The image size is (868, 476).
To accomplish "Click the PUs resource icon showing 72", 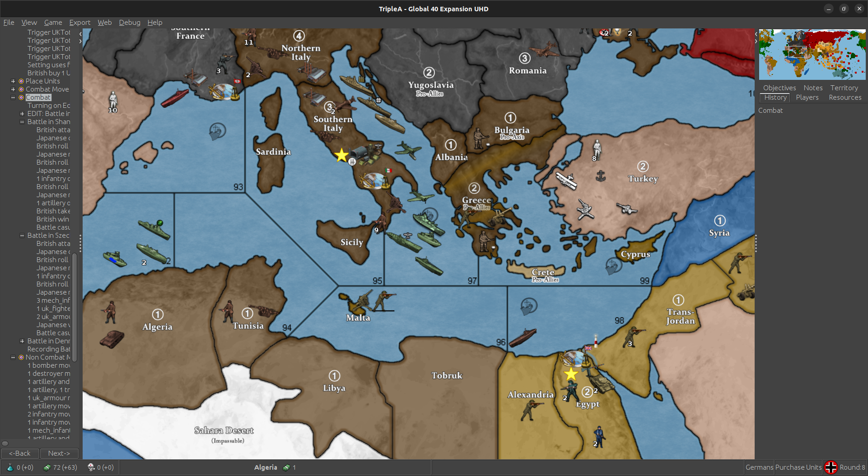I will click(47, 467).
